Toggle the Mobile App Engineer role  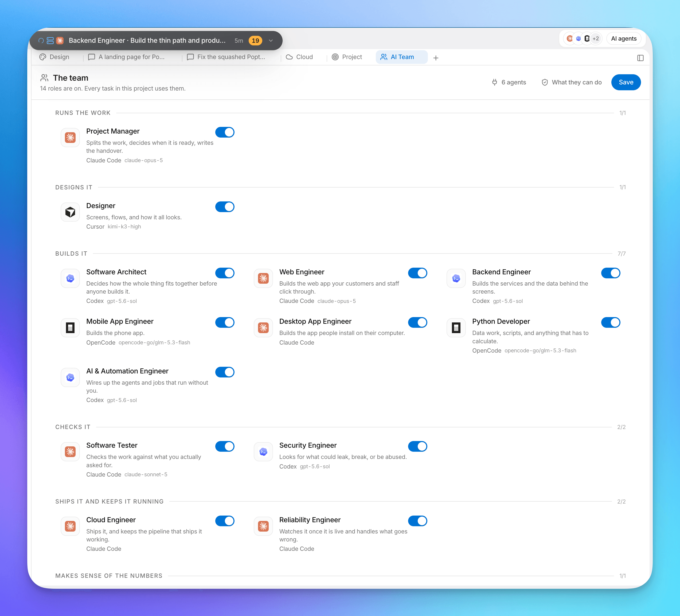225,322
